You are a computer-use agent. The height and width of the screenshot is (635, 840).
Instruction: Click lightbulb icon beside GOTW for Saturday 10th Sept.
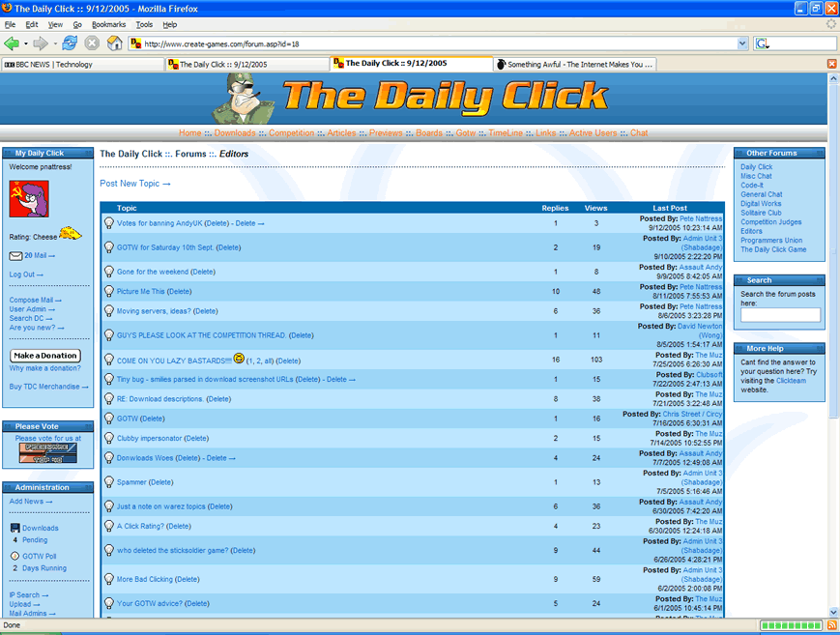109,247
